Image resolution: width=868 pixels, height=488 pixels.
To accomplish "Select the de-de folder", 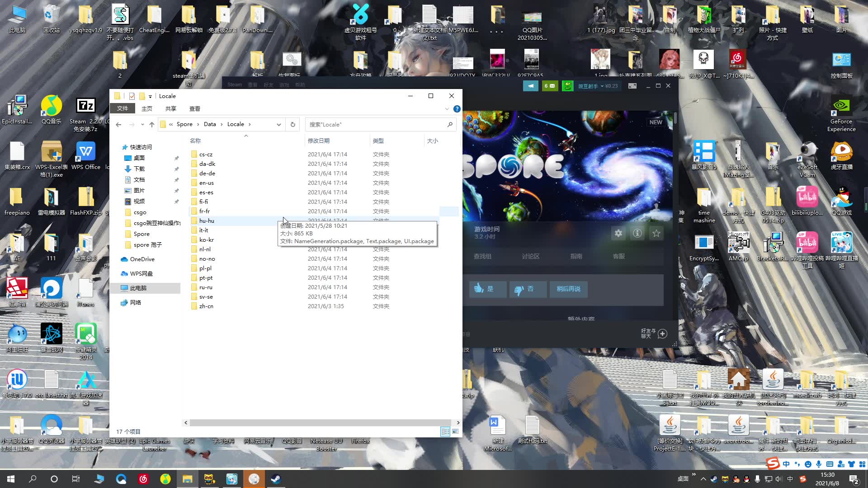I will (x=207, y=173).
